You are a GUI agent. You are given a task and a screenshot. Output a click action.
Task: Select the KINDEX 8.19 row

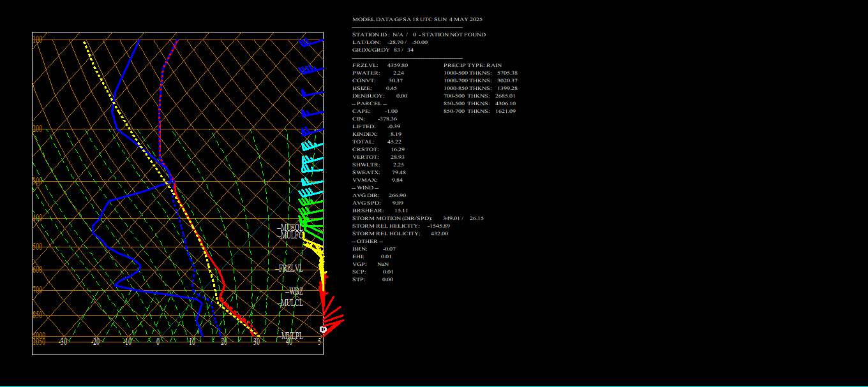click(x=377, y=134)
